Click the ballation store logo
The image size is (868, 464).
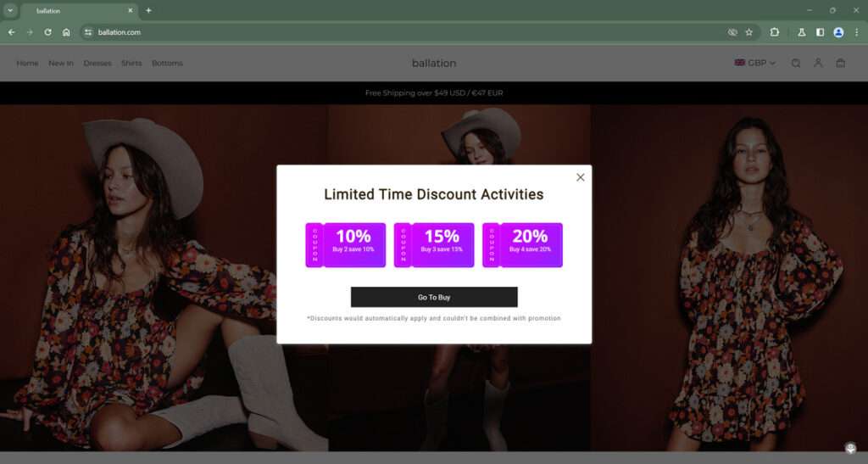pyautogui.click(x=434, y=63)
